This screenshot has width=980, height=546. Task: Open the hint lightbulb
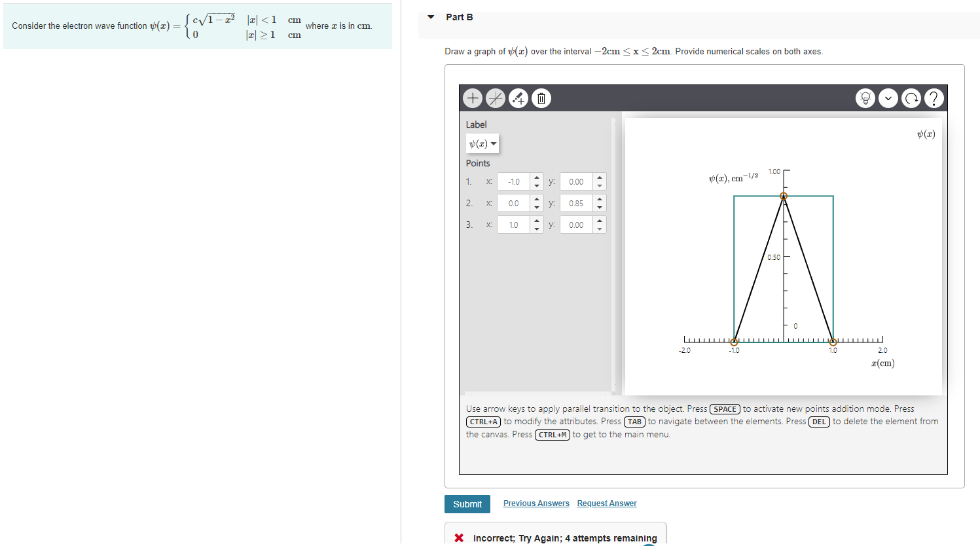click(865, 98)
